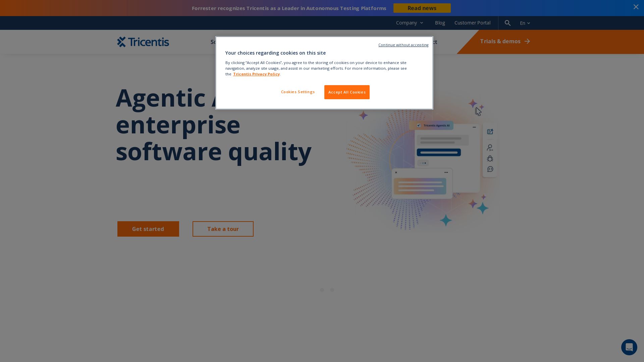Open the chat launcher bubble at bottom right
The height and width of the screenshot is (362, 644).
(x=629, y=347)
